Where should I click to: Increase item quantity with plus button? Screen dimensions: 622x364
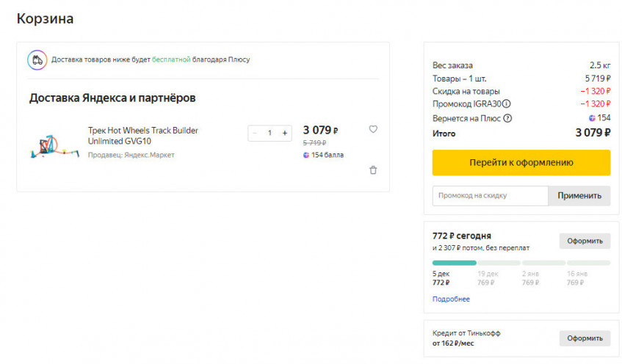click(285, 133)
